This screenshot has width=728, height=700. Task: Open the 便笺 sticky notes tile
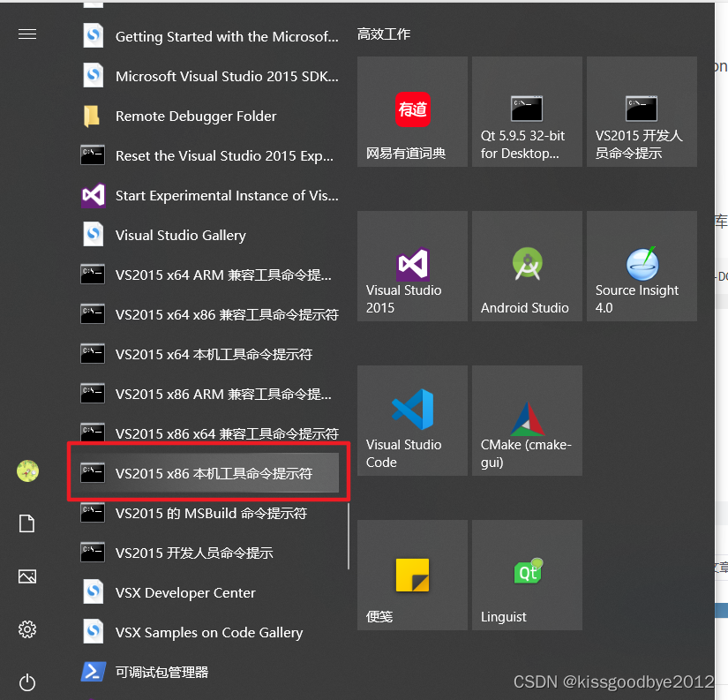pos(412,575)
